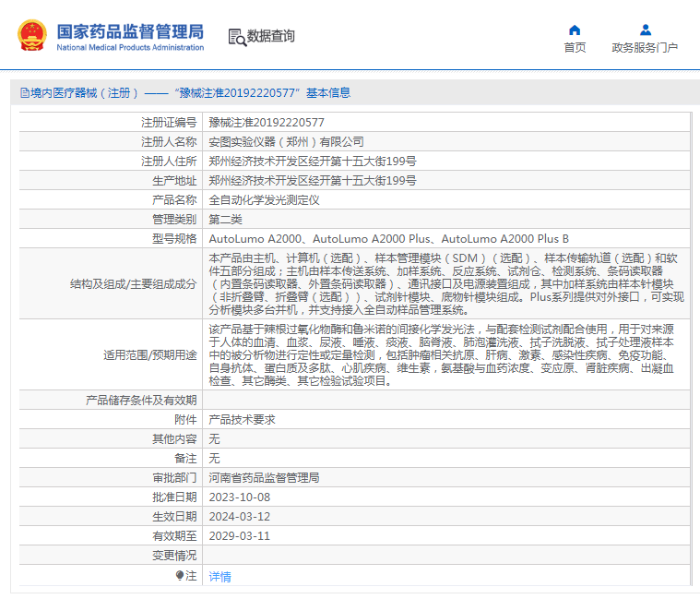The width and height of the screenshot is (700, 599).
Task: Select 安图实验仪器（郑州）有限公司 text
Action: (286, 141)
